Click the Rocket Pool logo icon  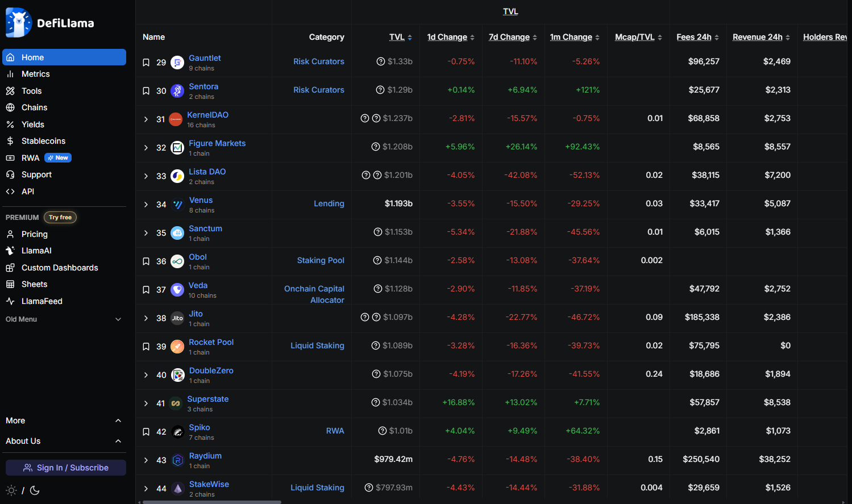pos(177,347)
